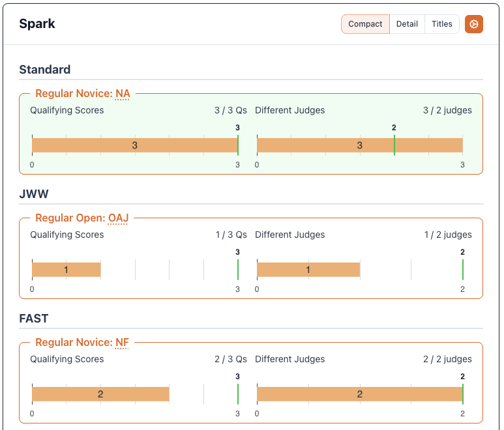
Task: Click the JWW section heading
Action: point(34,194)
